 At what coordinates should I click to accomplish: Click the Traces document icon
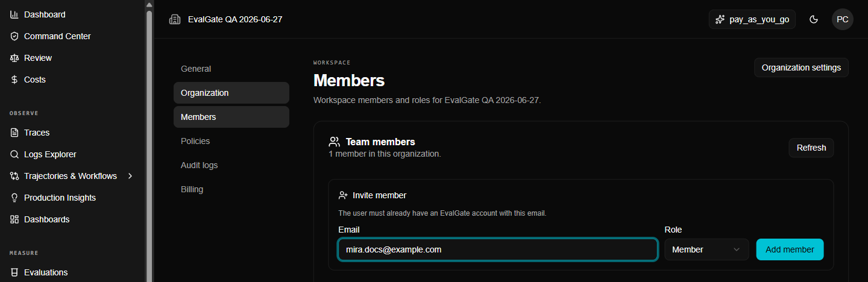coord(14,133)
